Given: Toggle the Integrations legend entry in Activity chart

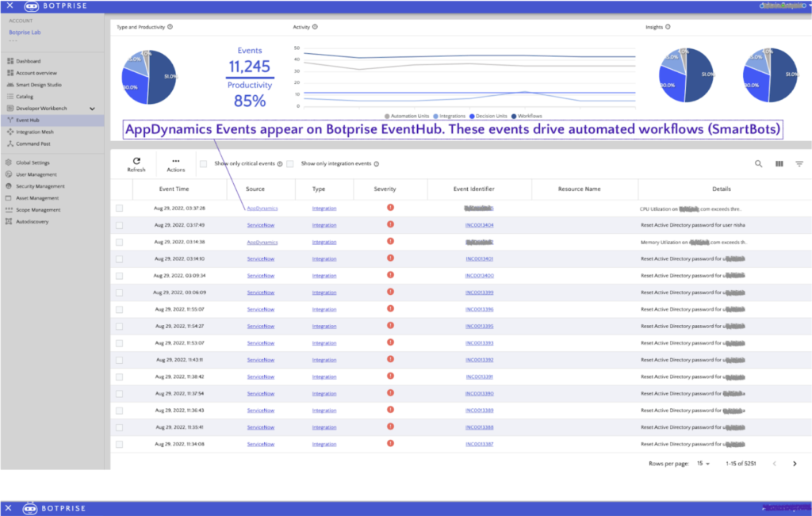Looking at the screenshot, I should coord(449,116).
